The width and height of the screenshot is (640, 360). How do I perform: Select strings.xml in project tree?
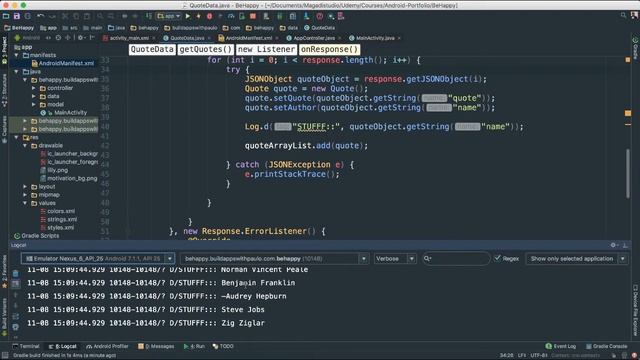coord(58,219)
